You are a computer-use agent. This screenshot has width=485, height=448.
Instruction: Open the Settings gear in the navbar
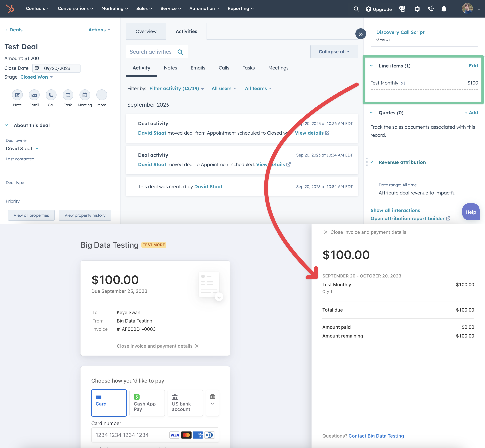(417, 9)
